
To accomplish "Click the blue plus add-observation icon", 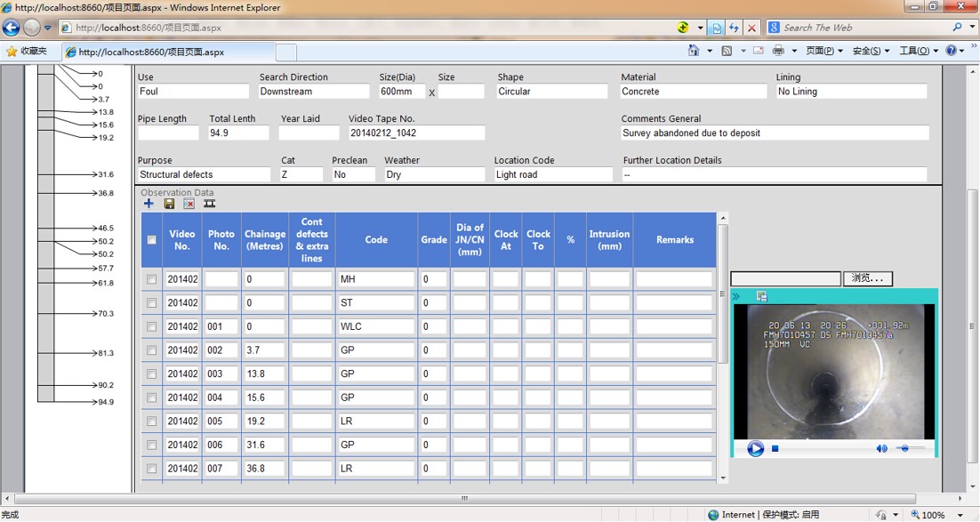I will click(149, 204).
